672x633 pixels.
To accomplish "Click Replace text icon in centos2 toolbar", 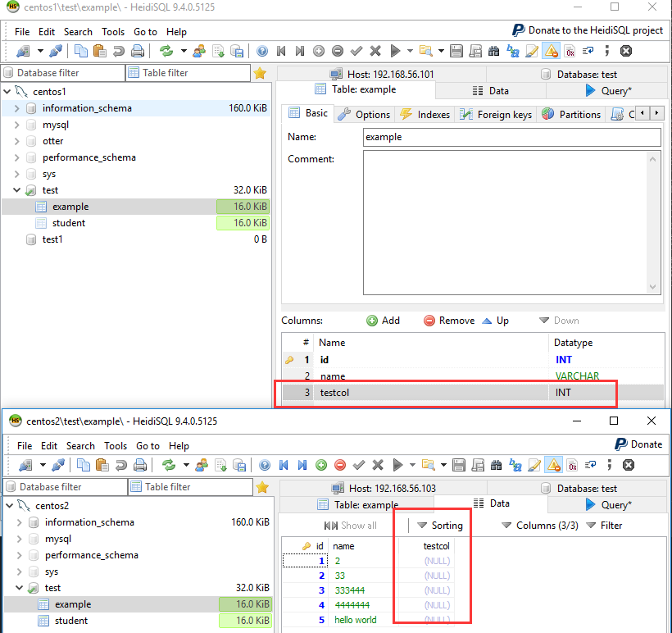I will click(x=515, y=465).
